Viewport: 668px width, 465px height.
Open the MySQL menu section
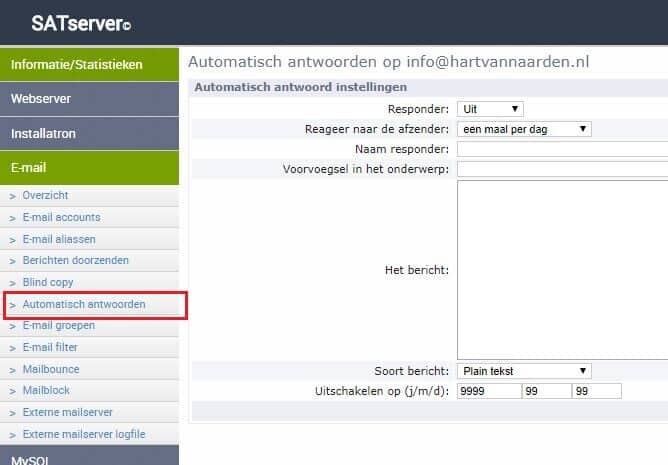coord(89,456)
